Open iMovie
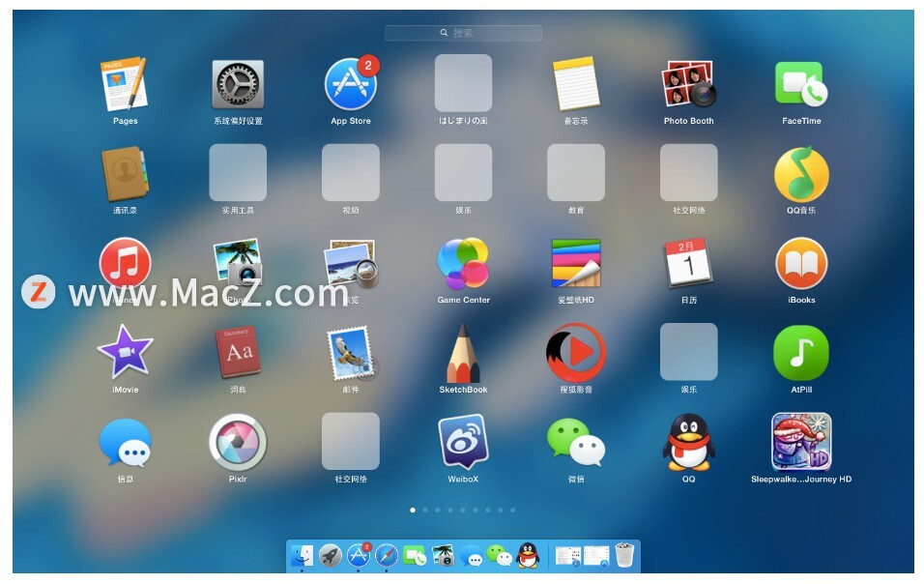This screenshot has width=924, height=584. (x=125, y=352)
